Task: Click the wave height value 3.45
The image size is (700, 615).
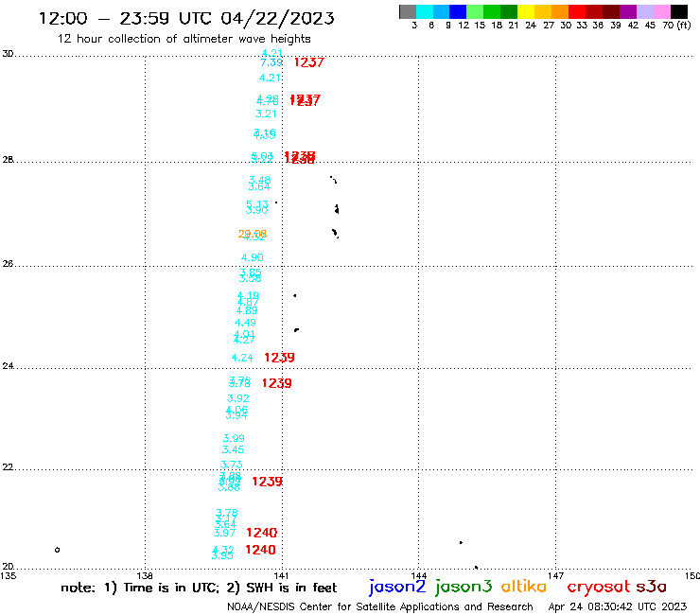Action: [233, 449]
